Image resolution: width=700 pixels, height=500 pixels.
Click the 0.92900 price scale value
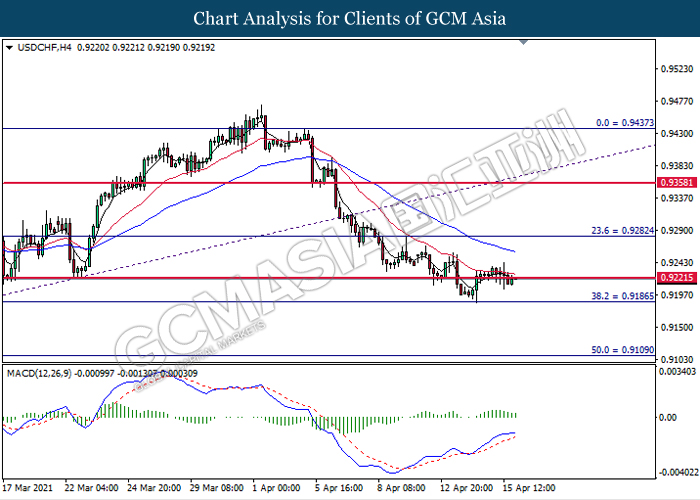click(x=677, y=230)
